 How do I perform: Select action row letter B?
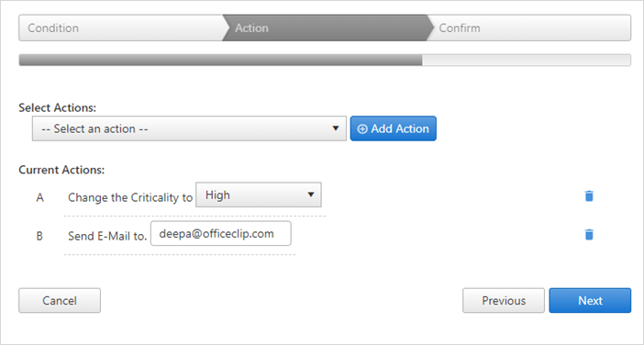tap(39, 236)
